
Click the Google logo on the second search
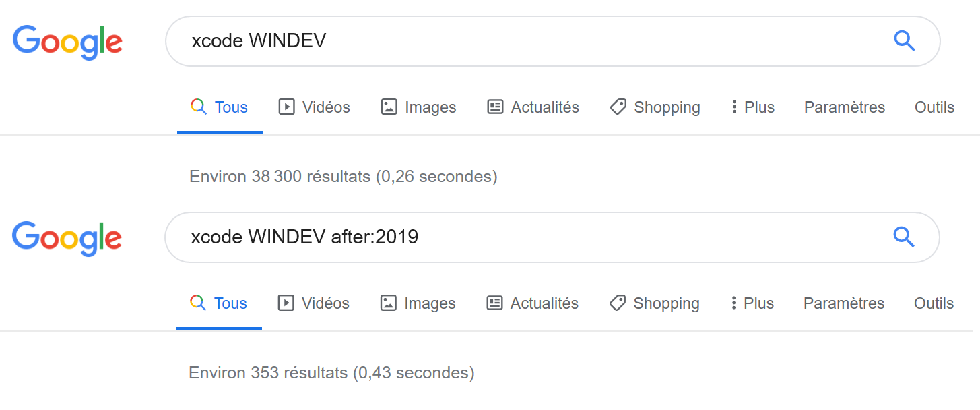(x=67, y=238)
